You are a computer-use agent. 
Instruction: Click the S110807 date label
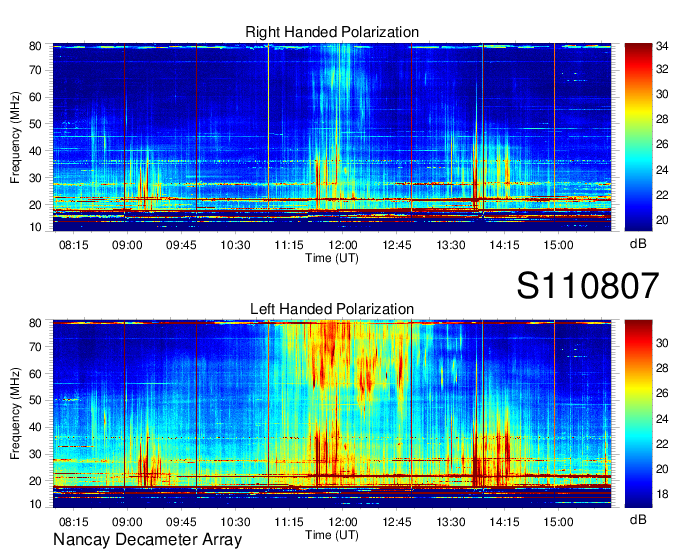588,285
